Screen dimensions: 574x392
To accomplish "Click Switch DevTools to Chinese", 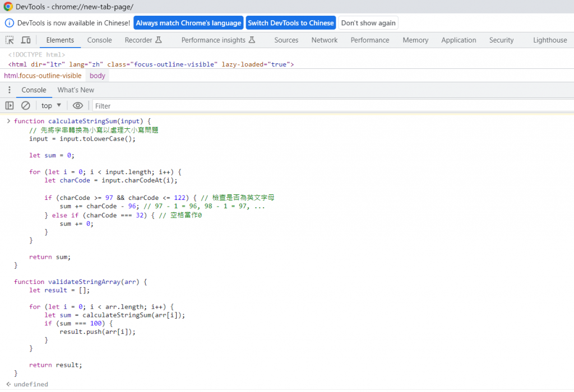I will coord(291,23).
